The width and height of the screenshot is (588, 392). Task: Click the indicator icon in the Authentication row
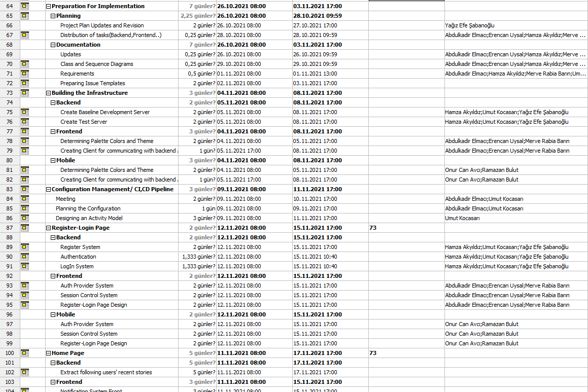25,257
